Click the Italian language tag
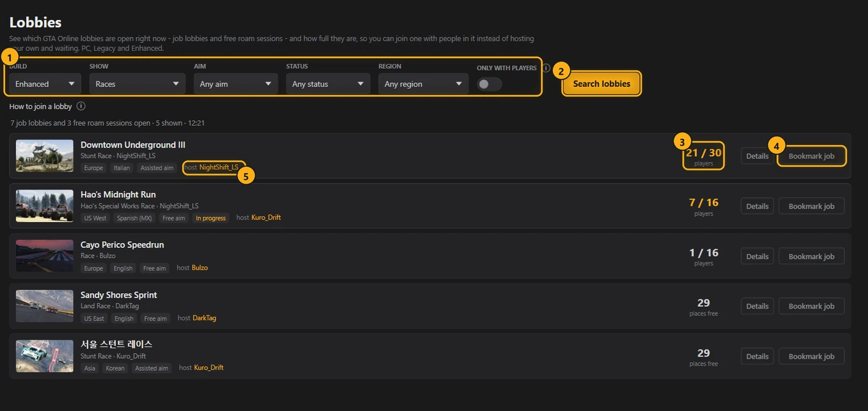The image size is (868, 411). tap(122, 168)
